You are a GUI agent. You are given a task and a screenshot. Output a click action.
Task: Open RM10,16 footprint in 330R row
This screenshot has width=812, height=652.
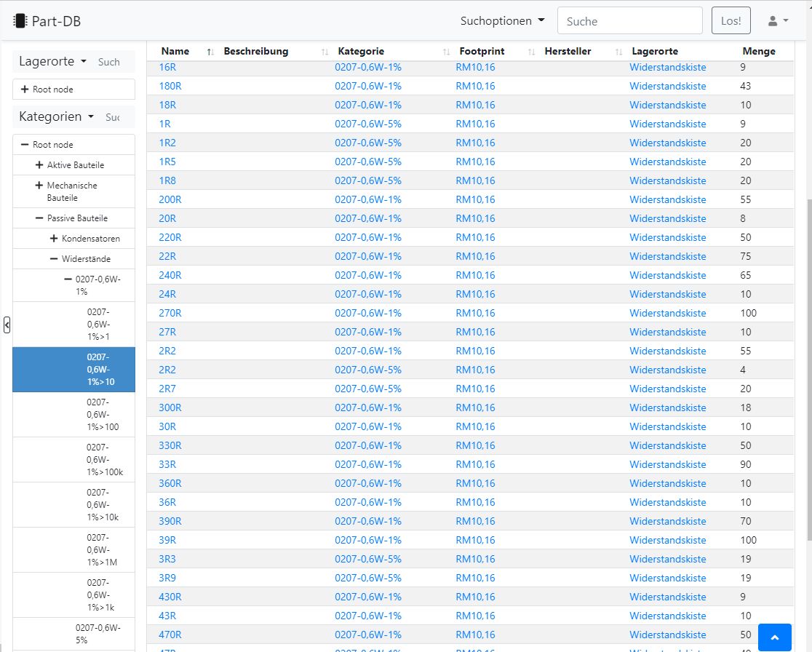point(475,445)
